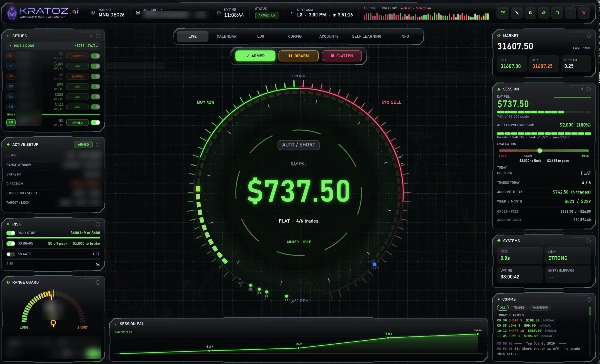Viewport: 600px width, 364px height.
Task: Click the green Armed button
Action: (x=255, y=56)
